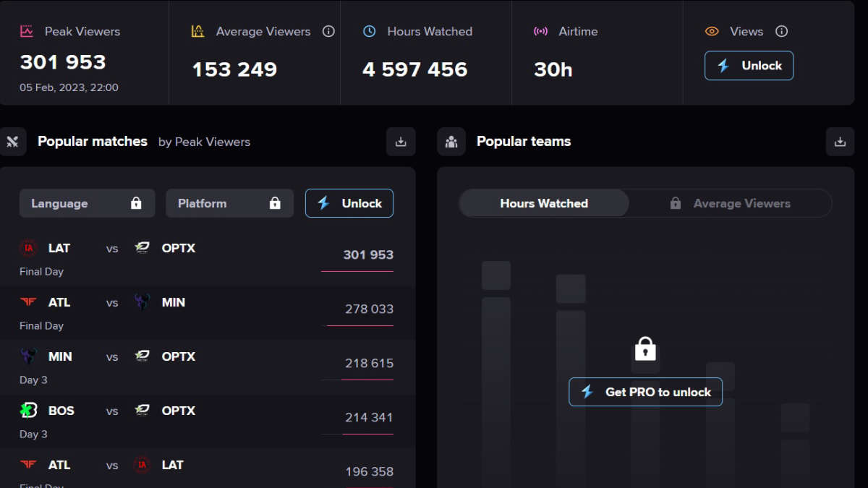Open the Platform filter dropdown
The image size is (868, 488).
click(x=229, y=203)
